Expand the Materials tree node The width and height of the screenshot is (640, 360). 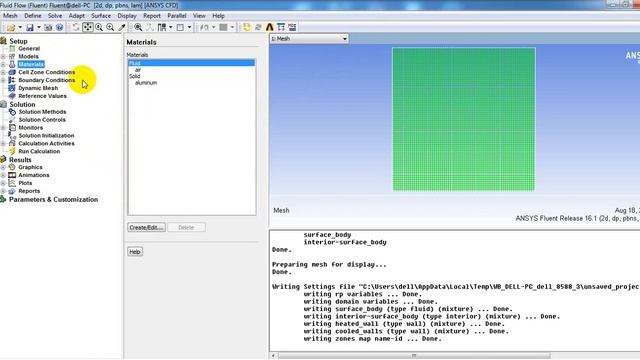coord(3,64)
